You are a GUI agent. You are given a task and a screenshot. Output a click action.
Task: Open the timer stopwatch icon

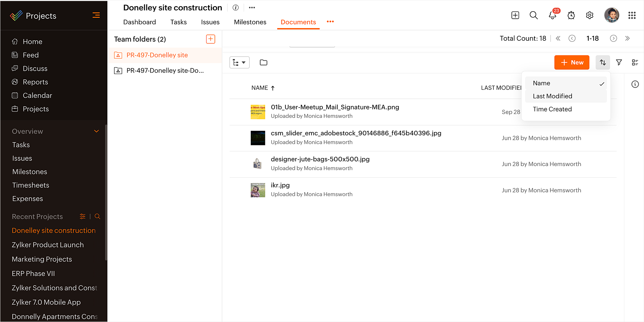click(571, 15)
